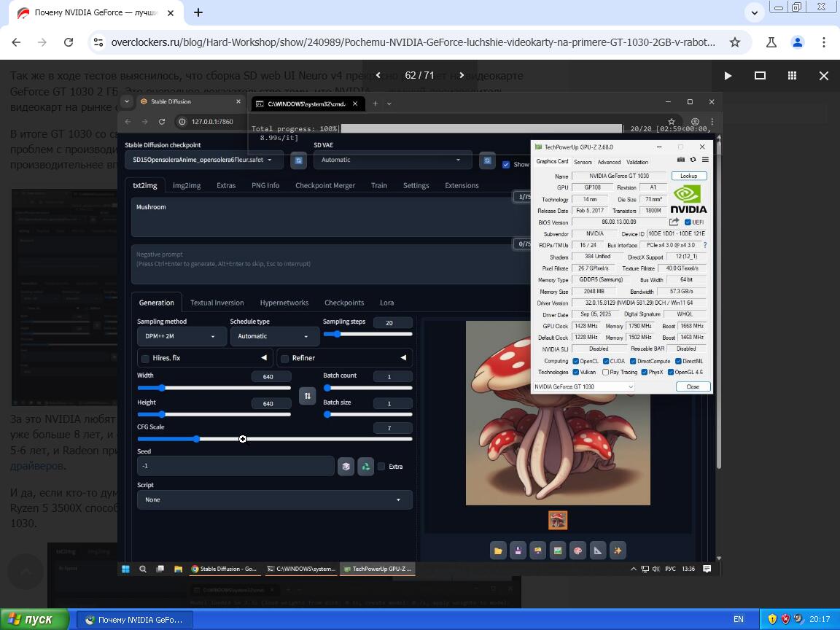Click the EN language indicator in the taskbar

pyautogui.click(x=738, y=619)
